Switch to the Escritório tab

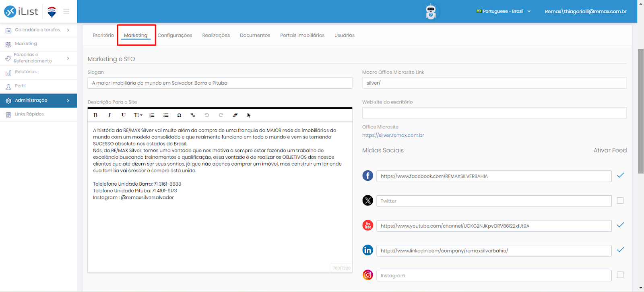tap(103, 35)
